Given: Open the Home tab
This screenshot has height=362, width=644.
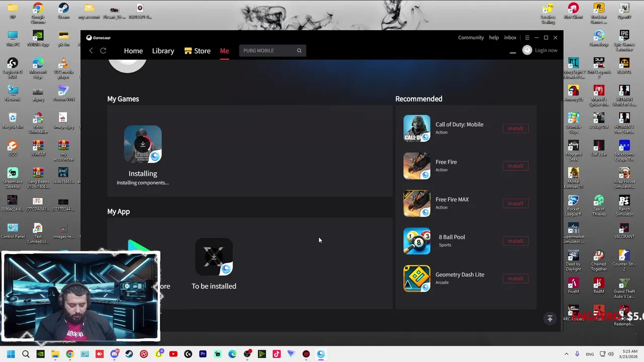Looking at the screenshot, I should [x=133, y=51].
